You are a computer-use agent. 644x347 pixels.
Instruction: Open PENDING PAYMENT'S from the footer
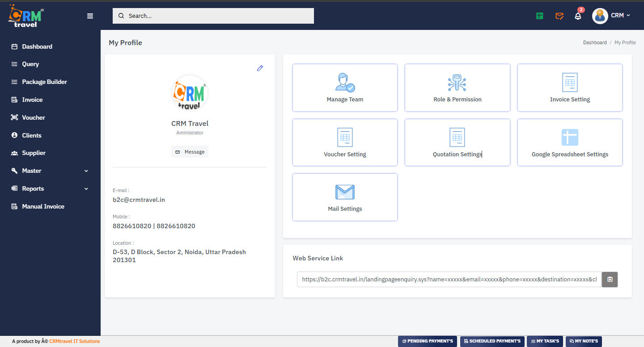click(427, 341)
